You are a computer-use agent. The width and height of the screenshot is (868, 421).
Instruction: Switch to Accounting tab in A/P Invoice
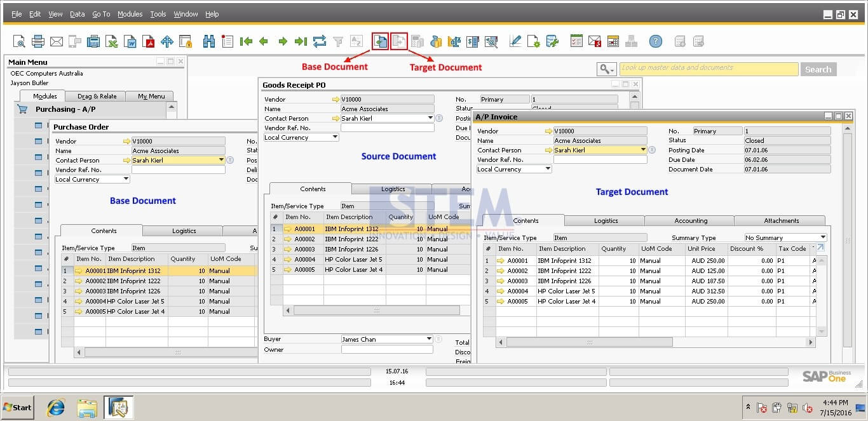tap(691, 221)
